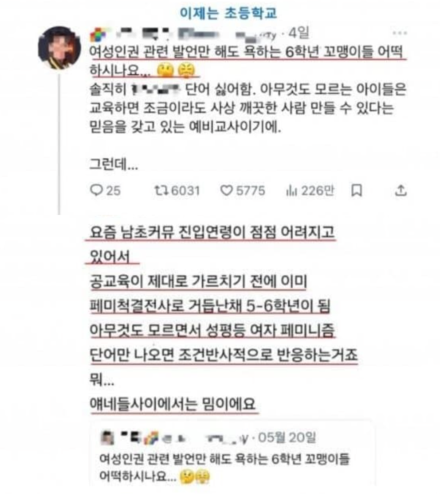Click the share upload arrow icon
This screenshot has height=504, width=440.
pos(400,190)
